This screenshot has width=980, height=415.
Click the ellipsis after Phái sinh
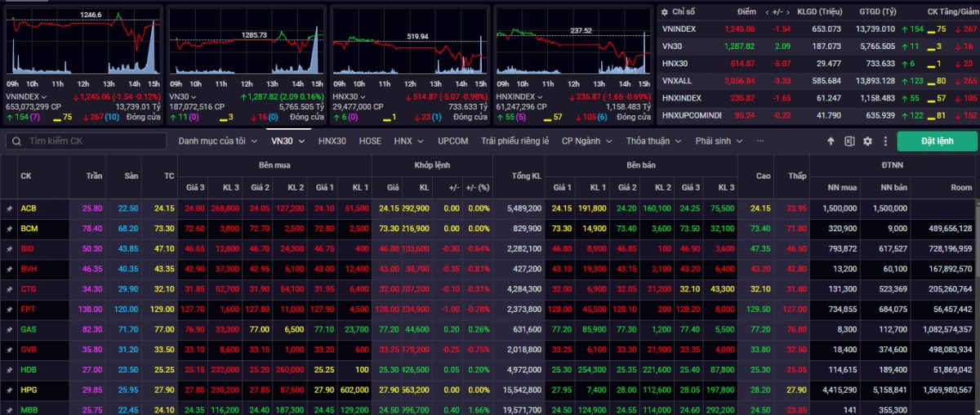click(760, 141)
